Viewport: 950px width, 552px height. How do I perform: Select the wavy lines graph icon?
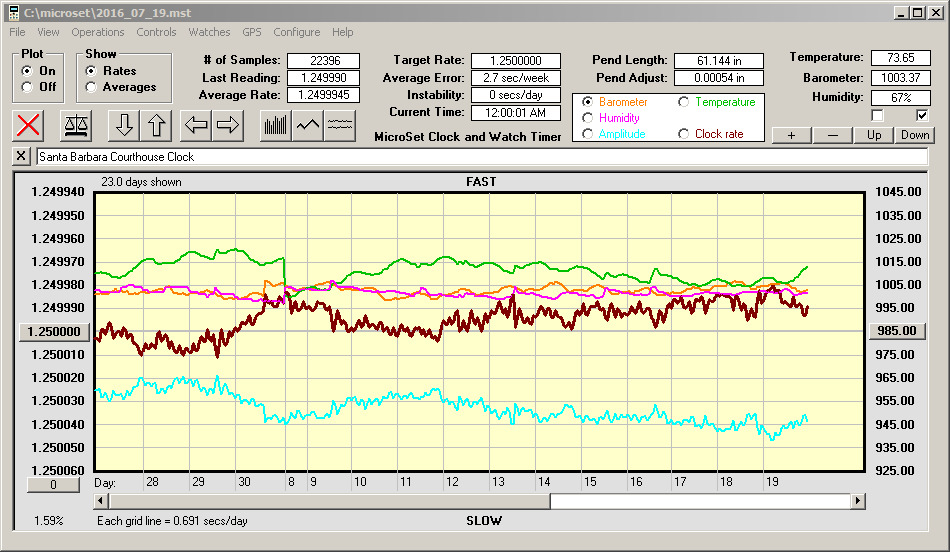pyautogui.click(x=341, y=125)
